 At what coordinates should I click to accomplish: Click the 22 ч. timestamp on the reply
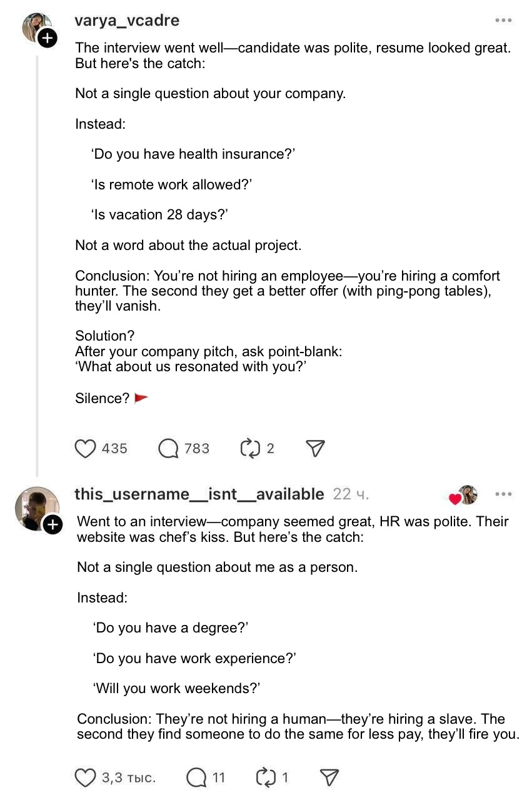tap(351, 494)
